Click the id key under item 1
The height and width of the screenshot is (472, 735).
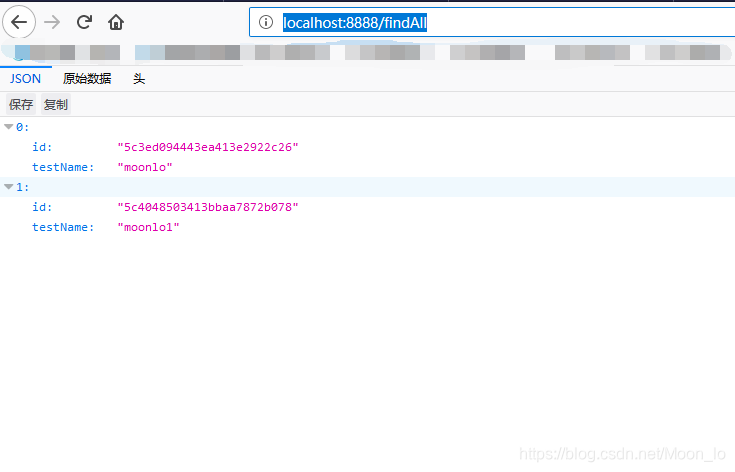(42, 207)
